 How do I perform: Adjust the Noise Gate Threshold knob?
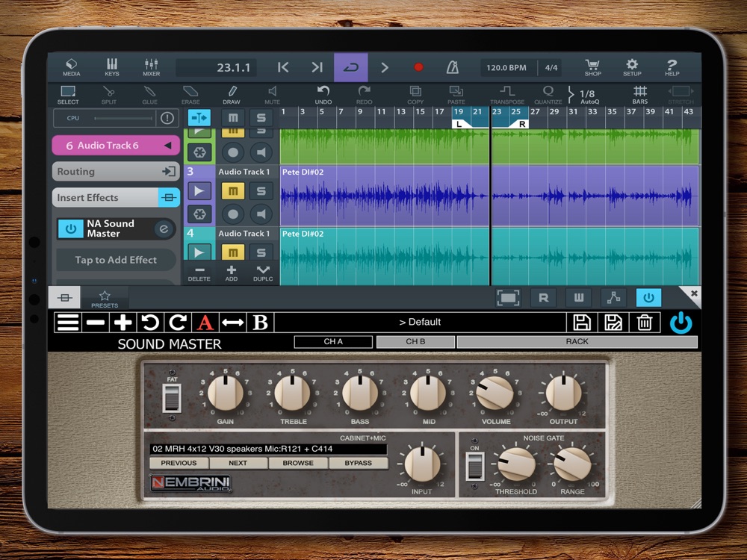(516, 464)
